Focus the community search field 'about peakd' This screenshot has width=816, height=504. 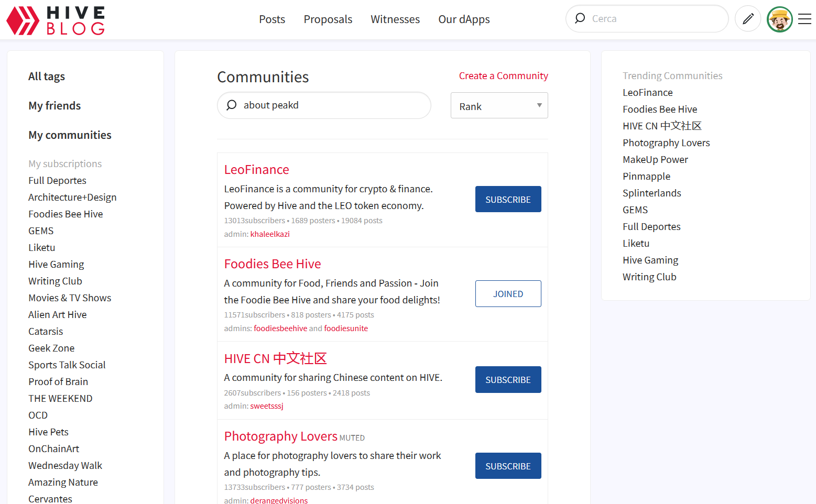324,105
